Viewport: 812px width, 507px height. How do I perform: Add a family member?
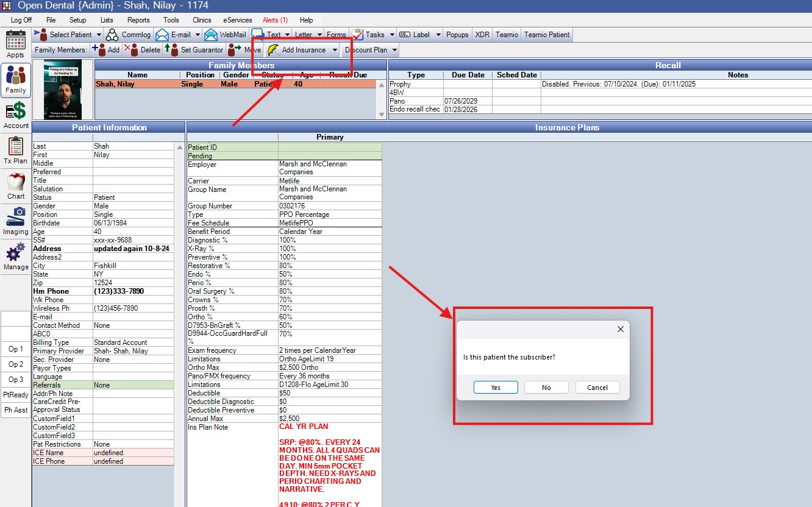[106, 50]
